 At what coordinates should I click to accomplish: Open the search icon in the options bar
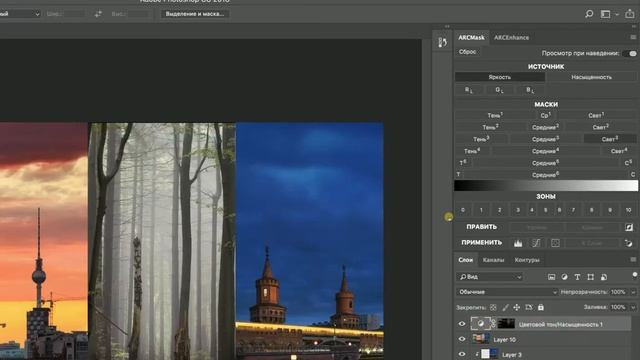[x=589, y=14]
